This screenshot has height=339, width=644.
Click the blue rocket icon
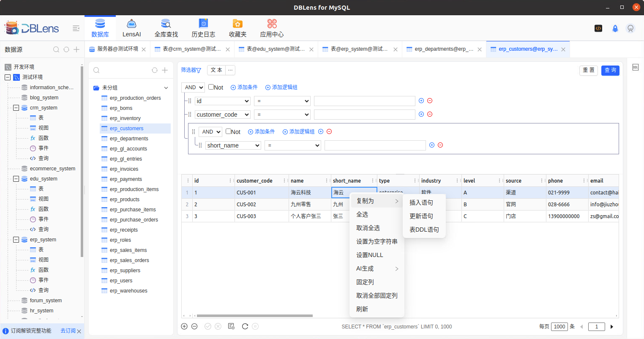point(615,28)
